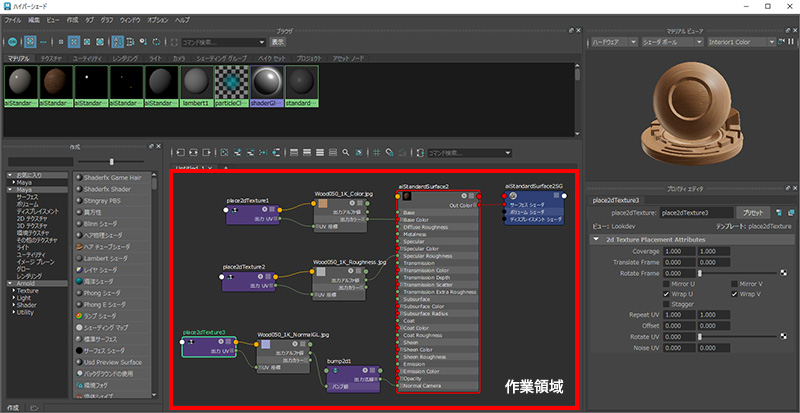Uncheck the Wrap V checkbox

pyautogui.click(x=736, y=295)
